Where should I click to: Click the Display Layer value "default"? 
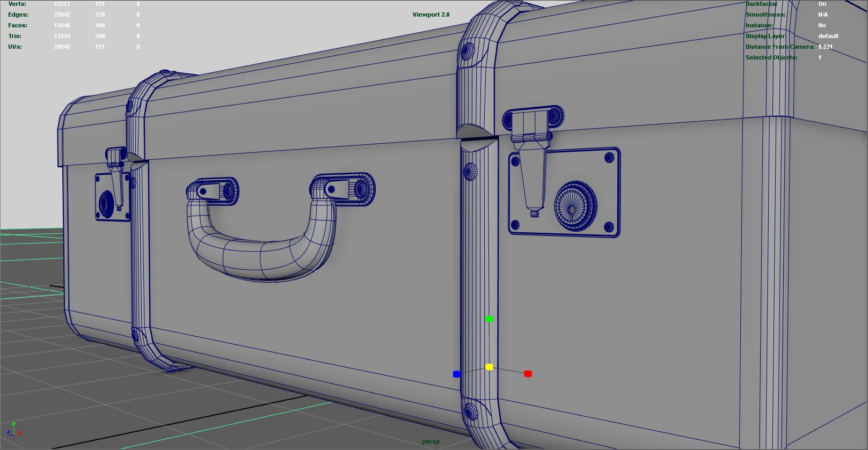click(828, 36)
